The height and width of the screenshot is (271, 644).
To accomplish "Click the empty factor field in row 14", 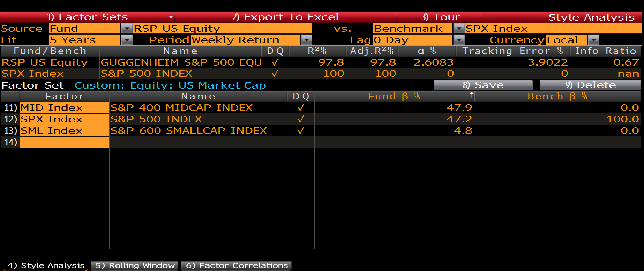I will click(64, 142).
